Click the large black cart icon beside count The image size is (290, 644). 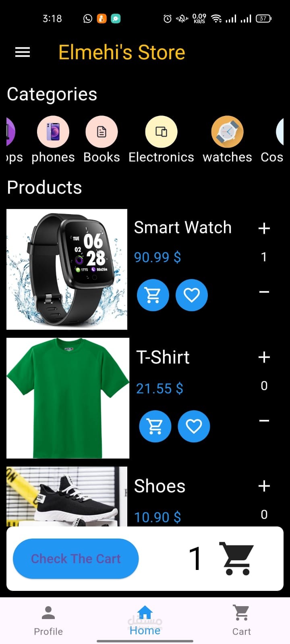236,559
